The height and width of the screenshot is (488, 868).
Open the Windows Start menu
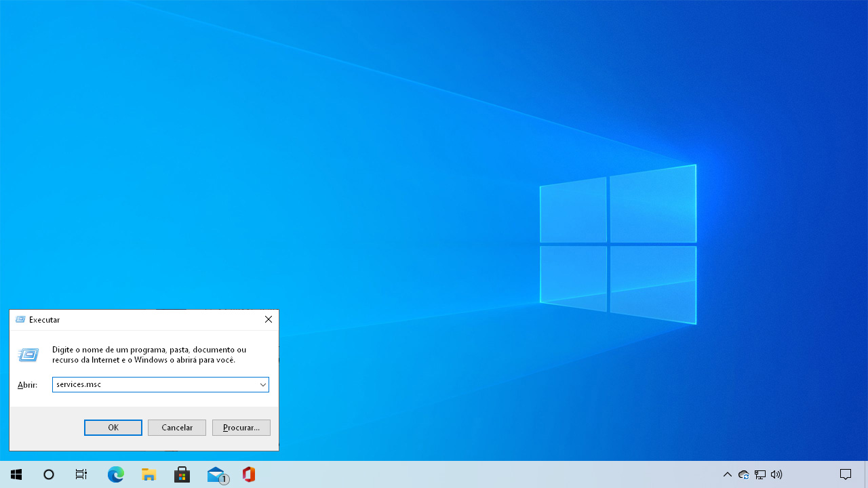16,474
